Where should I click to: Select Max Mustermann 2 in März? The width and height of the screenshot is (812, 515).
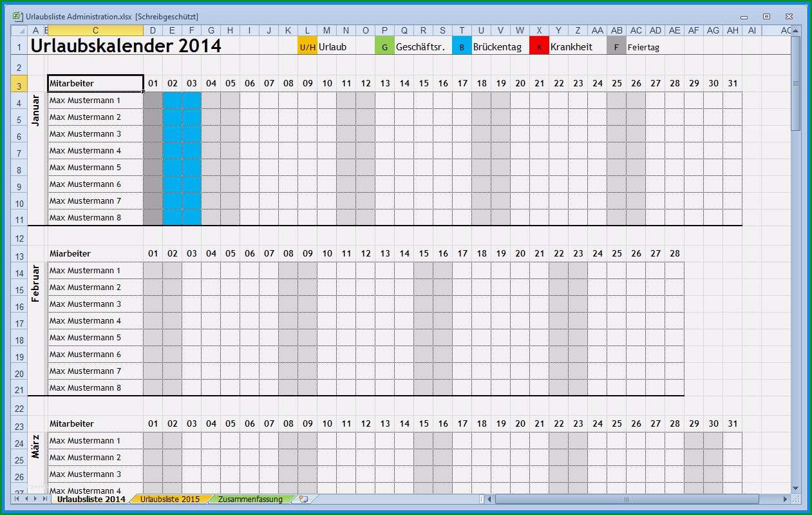coord(95,458)
